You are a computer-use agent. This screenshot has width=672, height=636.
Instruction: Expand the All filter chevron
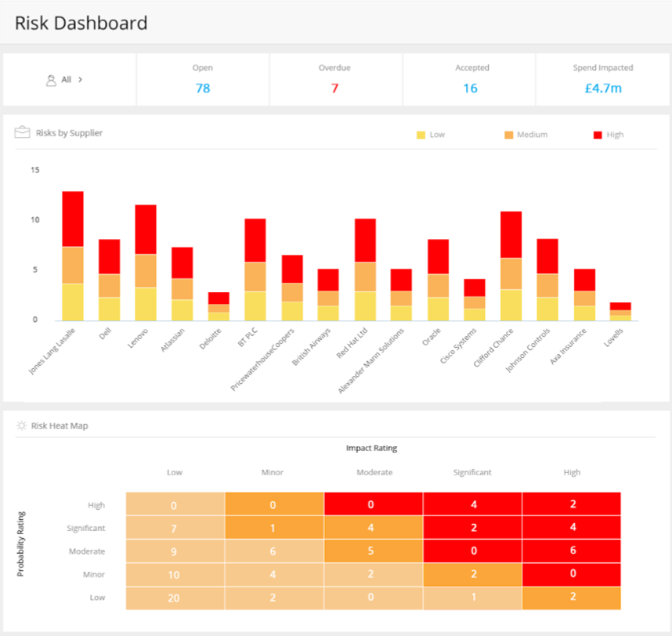(x=81, y=80)
